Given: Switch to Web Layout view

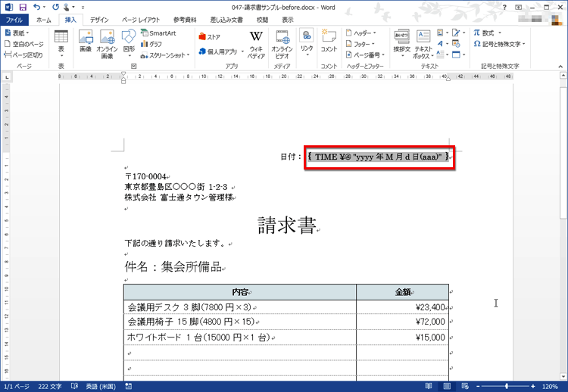Looking at the screenshot, I should 465,386.
